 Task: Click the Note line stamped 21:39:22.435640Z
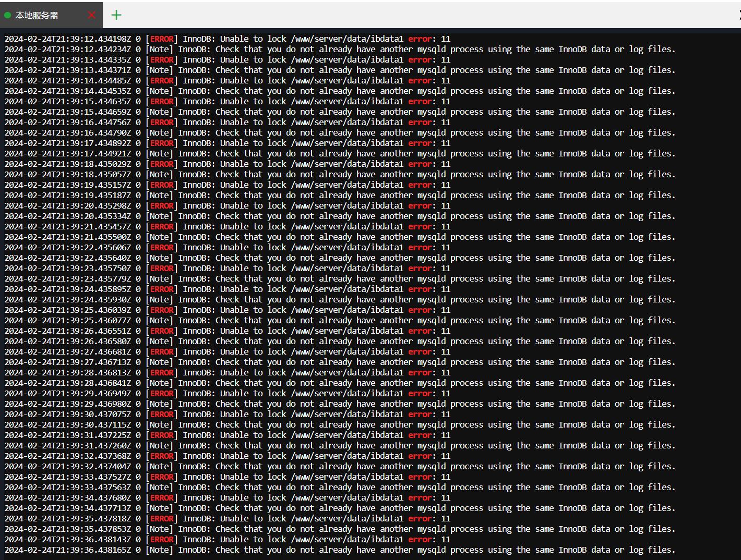point(340,258)
